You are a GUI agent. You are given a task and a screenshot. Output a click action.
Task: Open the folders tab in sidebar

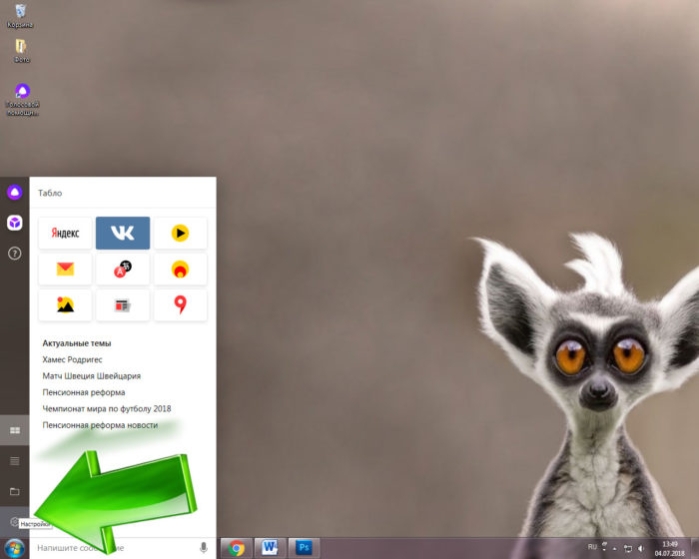pyautogui.click(x=15, y=491)
